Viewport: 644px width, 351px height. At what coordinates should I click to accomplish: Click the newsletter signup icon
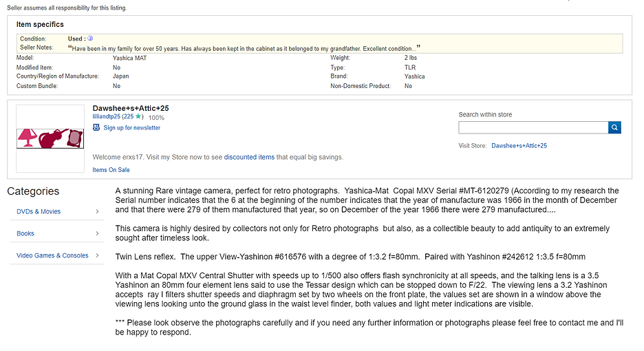[x=96, y=127]
